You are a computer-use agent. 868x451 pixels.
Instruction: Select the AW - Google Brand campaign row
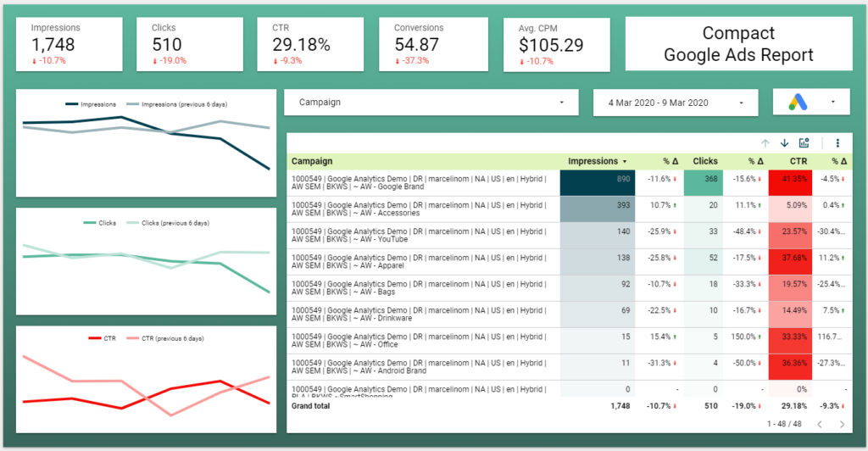click(569, 182)
